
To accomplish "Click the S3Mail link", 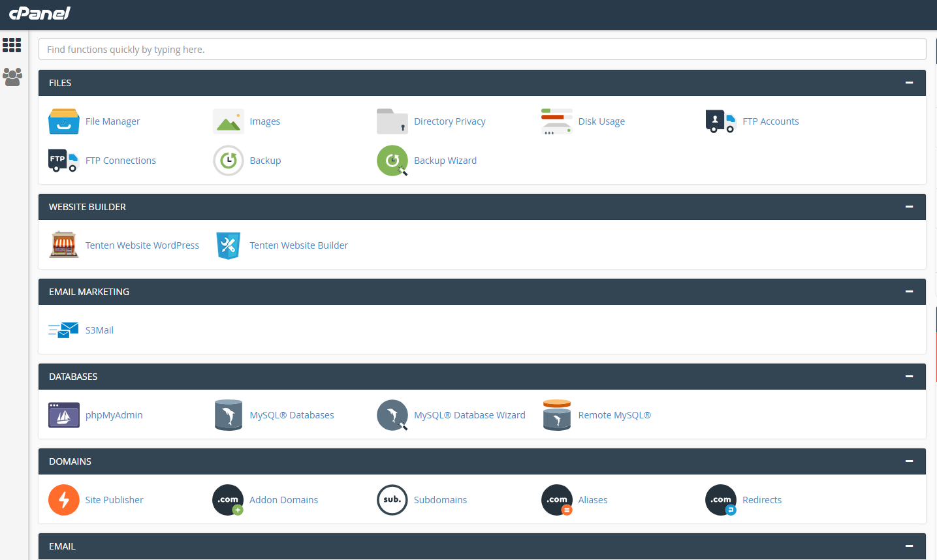I will click(x=99, y=330).
